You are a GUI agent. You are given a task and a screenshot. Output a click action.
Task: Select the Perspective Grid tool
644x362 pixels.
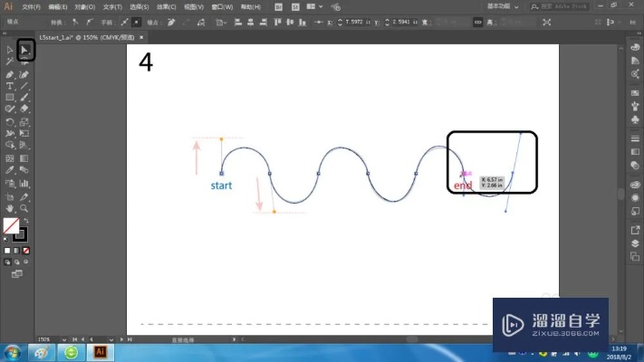pyautogui.click(x=24, y=145)
